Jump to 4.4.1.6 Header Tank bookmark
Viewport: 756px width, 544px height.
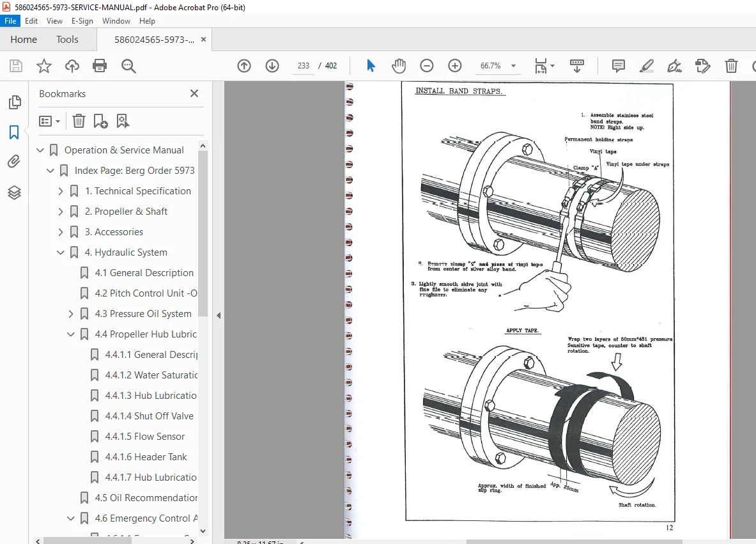146,456
